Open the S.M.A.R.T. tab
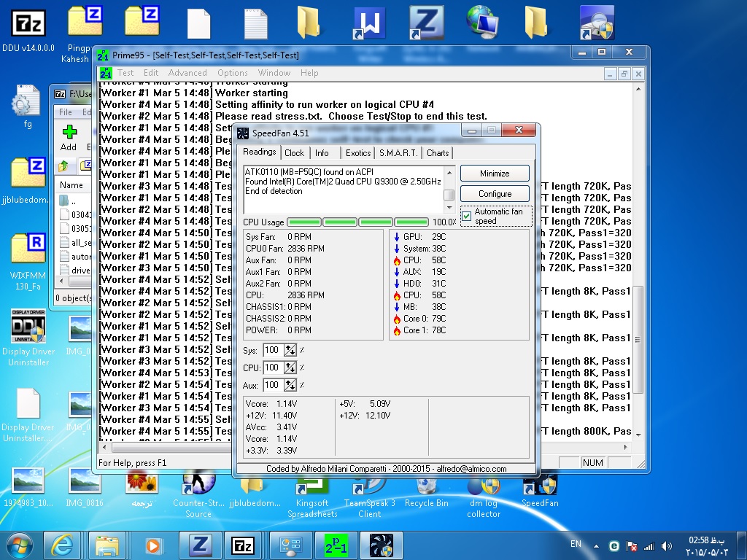Image resolution: width=747 pixels, height=560 pixels. (398, 153)
